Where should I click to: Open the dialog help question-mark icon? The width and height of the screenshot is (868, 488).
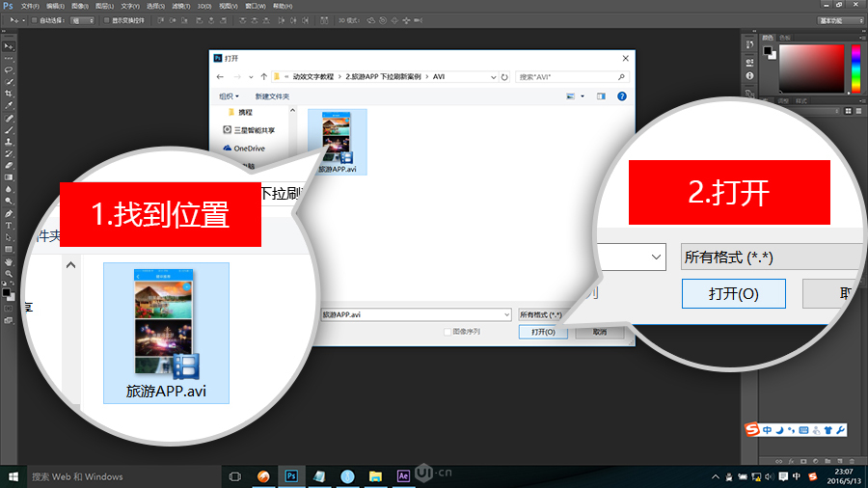[x=622, y=96]
